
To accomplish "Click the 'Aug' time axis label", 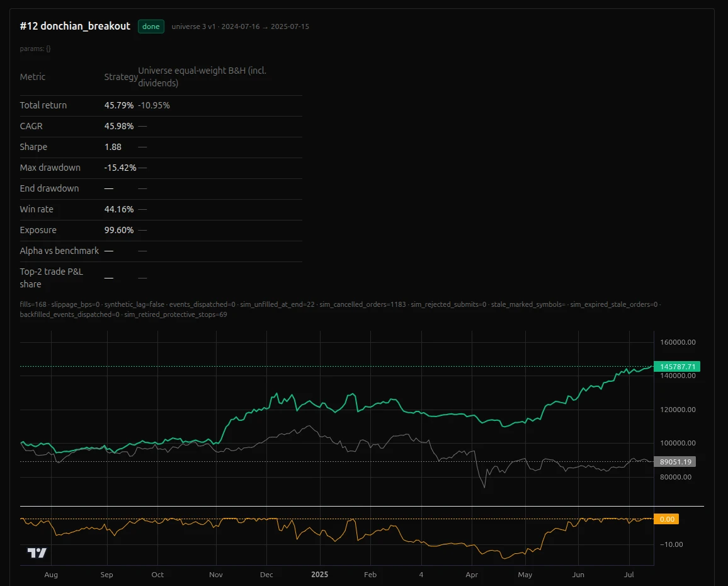I will (51, 575).
